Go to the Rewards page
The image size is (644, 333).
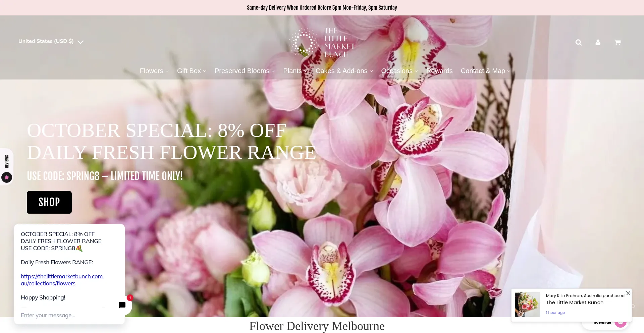pos(439,71)
